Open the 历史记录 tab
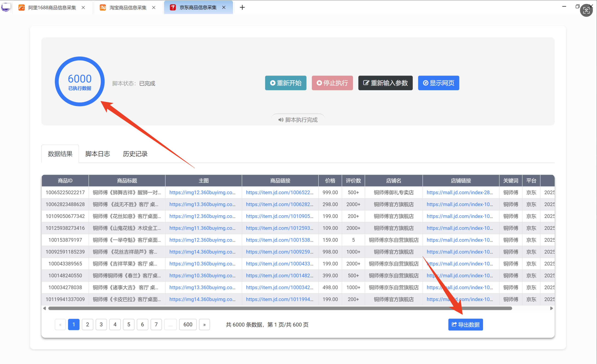597x364 pixels. point(135,154)
